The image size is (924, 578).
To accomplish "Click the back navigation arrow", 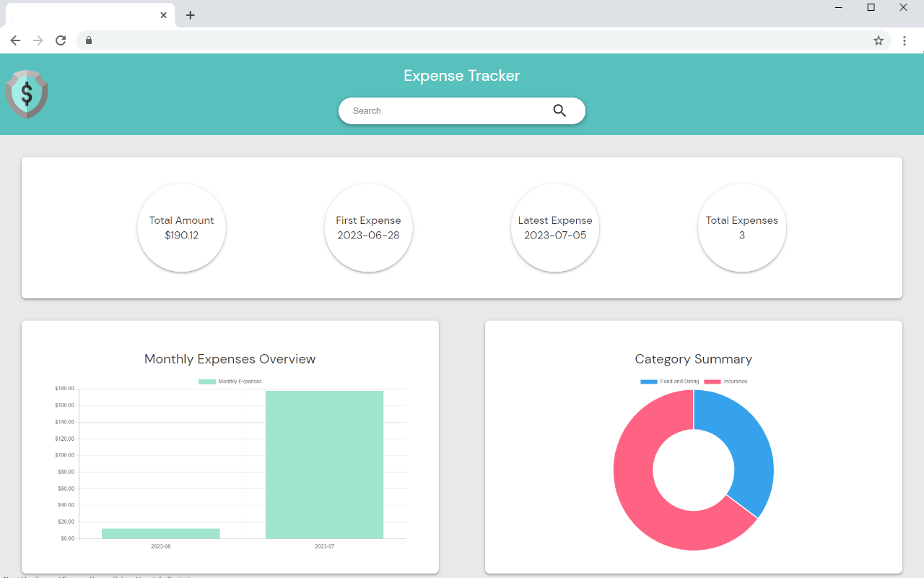I will 15,40.
